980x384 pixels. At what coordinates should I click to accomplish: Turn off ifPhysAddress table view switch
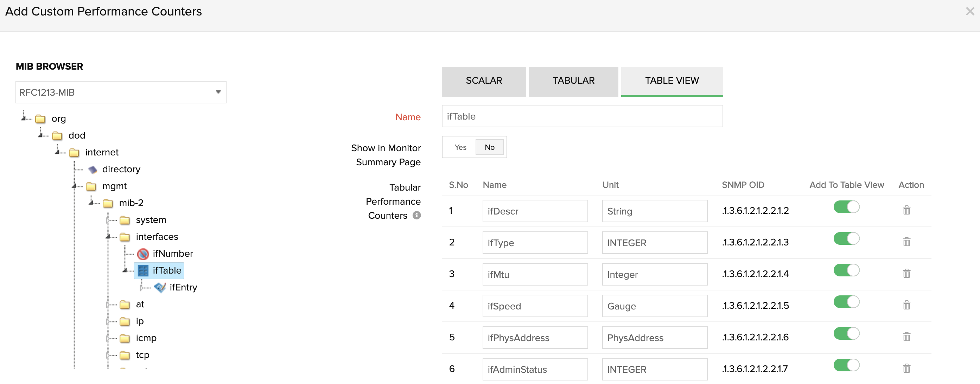846,333
